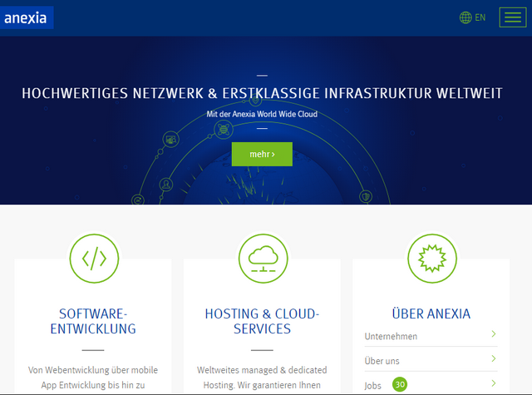Click the anexia logo
This screenshot has width=532, height=395.
pyautogui.click(x=27, y=17)
